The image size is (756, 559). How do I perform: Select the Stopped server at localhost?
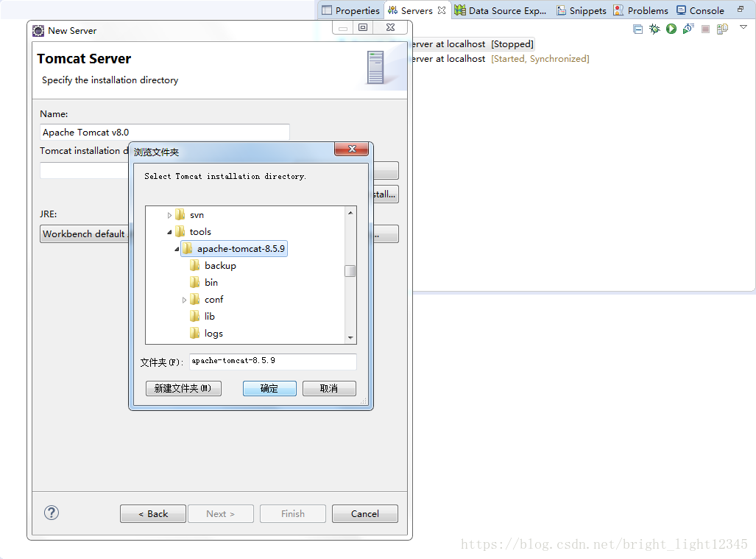[473, 44]
